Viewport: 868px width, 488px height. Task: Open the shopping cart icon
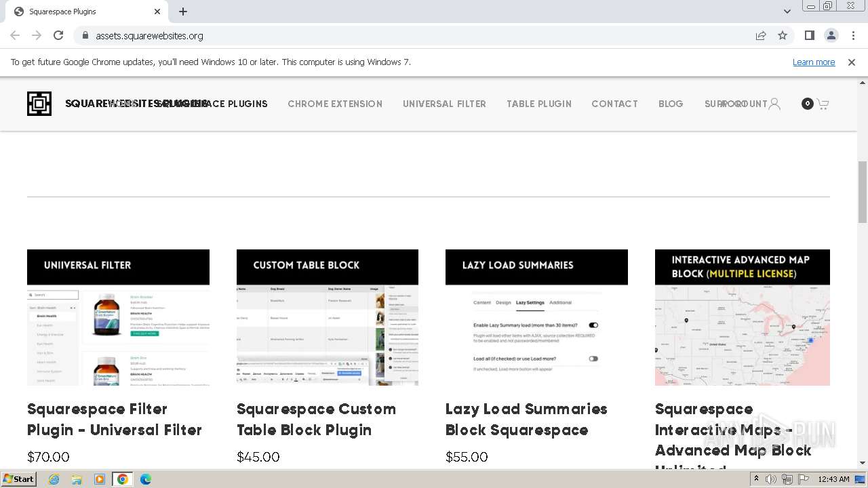[823, 104]
